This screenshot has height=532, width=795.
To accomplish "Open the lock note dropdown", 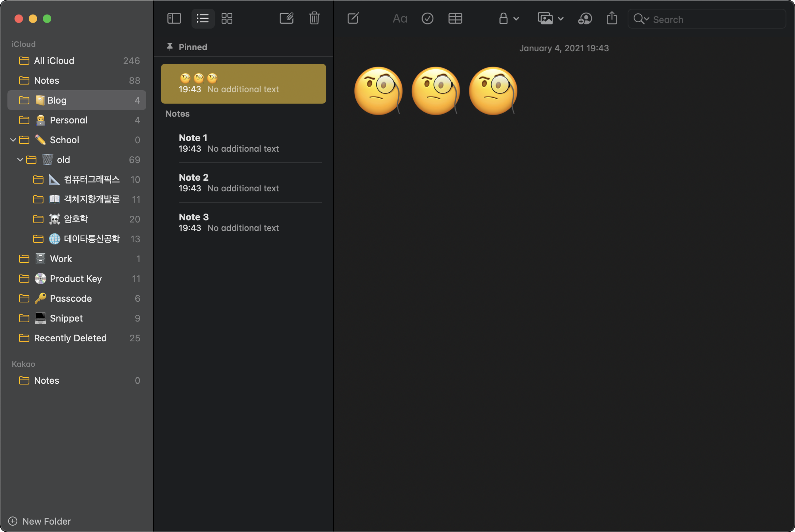I will click(508, 18).
